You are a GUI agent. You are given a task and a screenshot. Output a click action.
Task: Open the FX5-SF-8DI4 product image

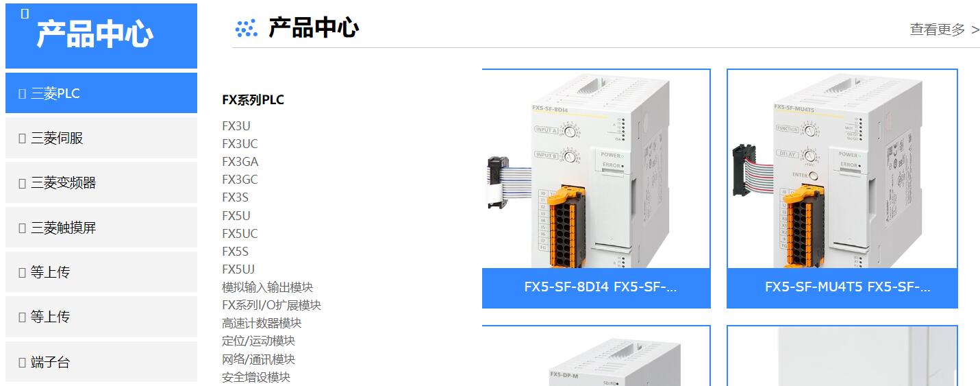pyautogui.click(x=596, y=169)
